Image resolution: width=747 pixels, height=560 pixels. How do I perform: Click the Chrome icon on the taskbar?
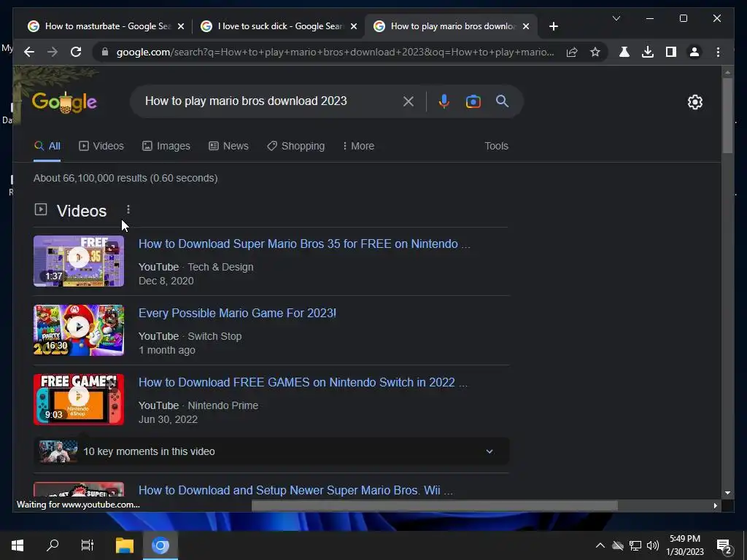pos(160,545)
